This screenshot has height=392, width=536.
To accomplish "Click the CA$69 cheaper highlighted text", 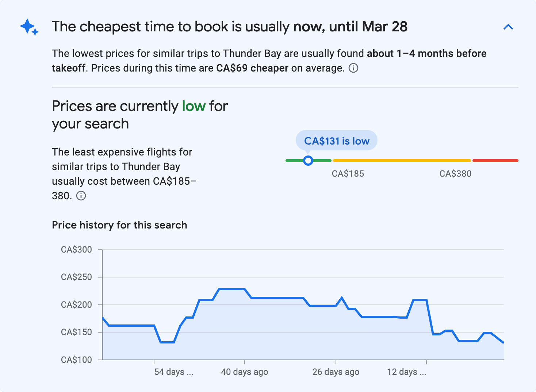I will (x=252, y=68).
